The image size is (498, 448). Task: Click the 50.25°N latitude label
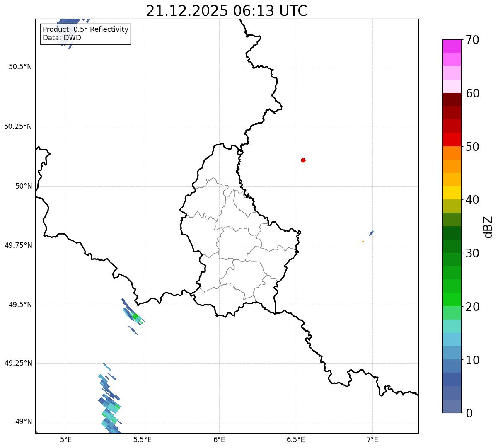click(18, 126)
